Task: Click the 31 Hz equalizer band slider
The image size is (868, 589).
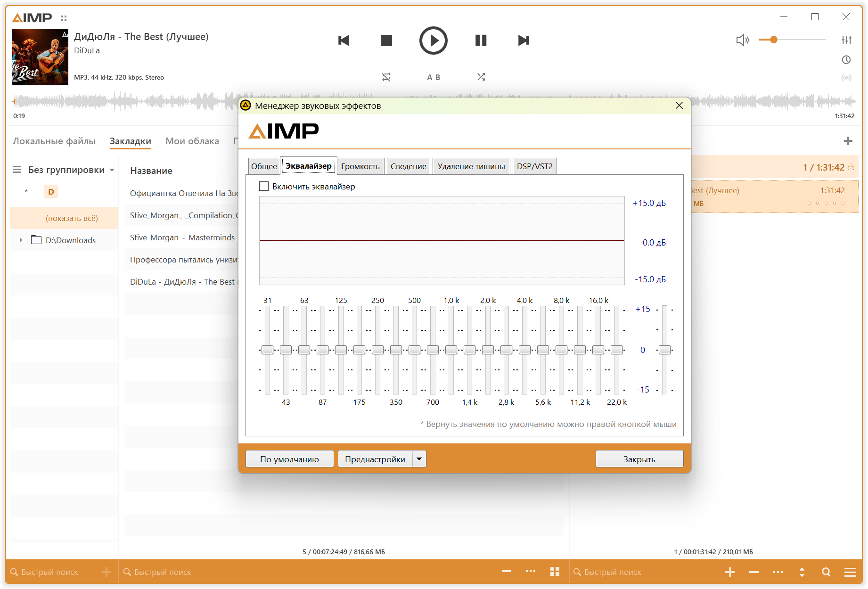Action: (267, 350)
